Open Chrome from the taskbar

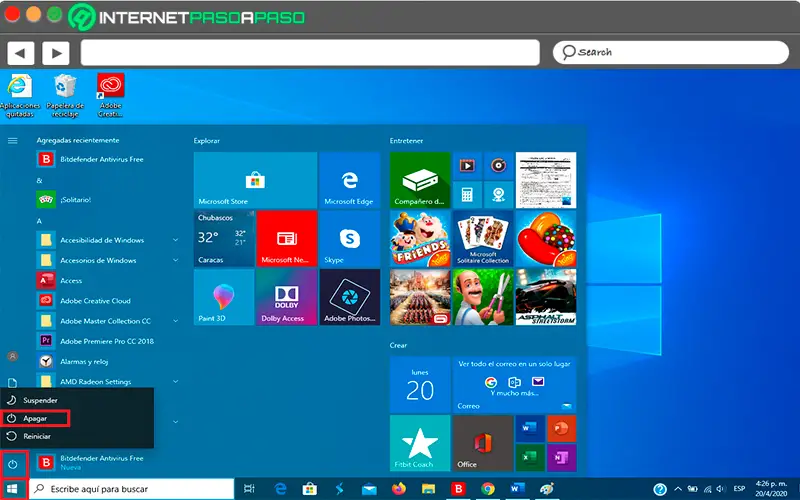(x=488, y=489)
